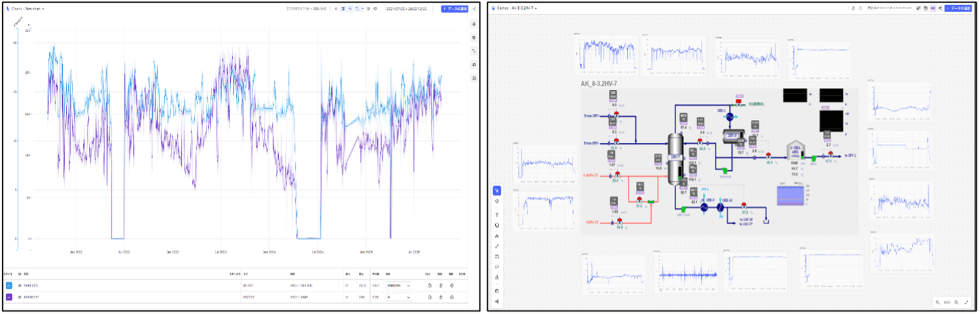Click the redo icon in Canvas header
The width and height of the screenshot is (980, 314).
coord(861,8)
